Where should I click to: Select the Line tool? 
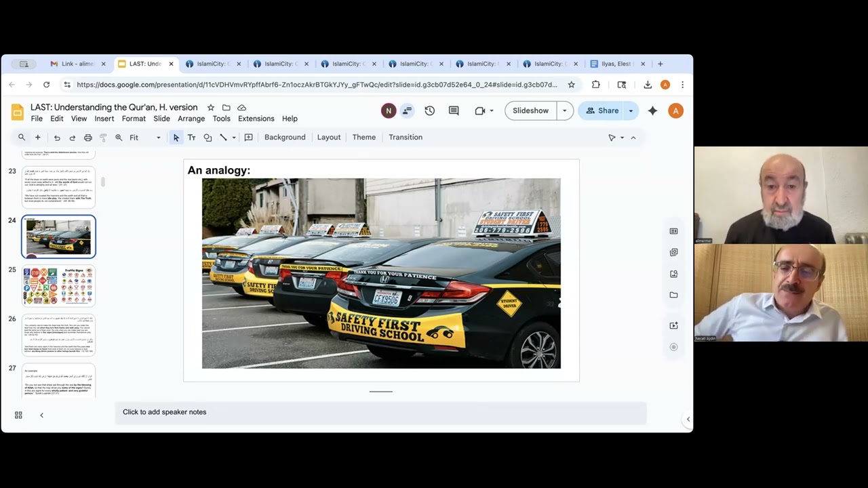tap(223, 138)
